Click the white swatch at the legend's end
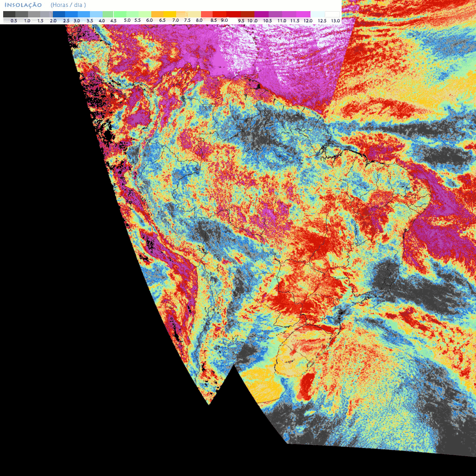 pyautogui.click(x=332, y=14)
